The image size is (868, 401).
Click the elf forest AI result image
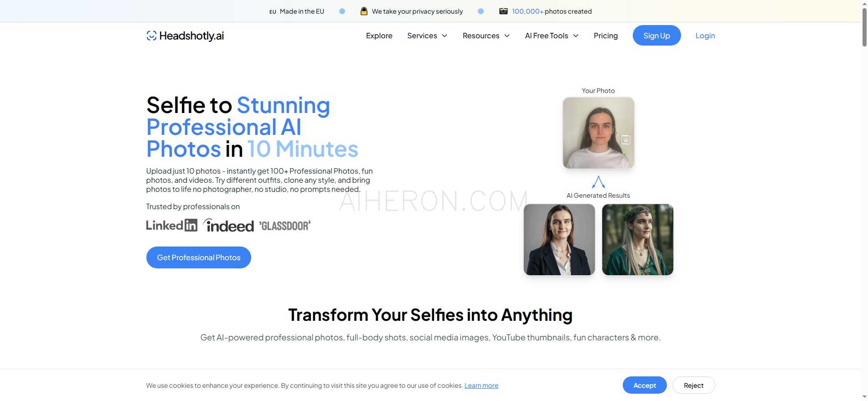(638, 240)
